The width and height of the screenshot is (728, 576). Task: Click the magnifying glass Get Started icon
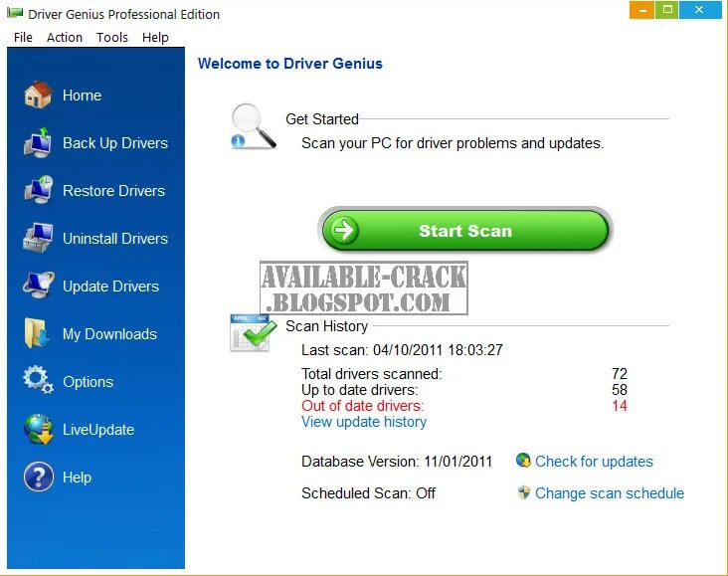[x=253, y=126]
